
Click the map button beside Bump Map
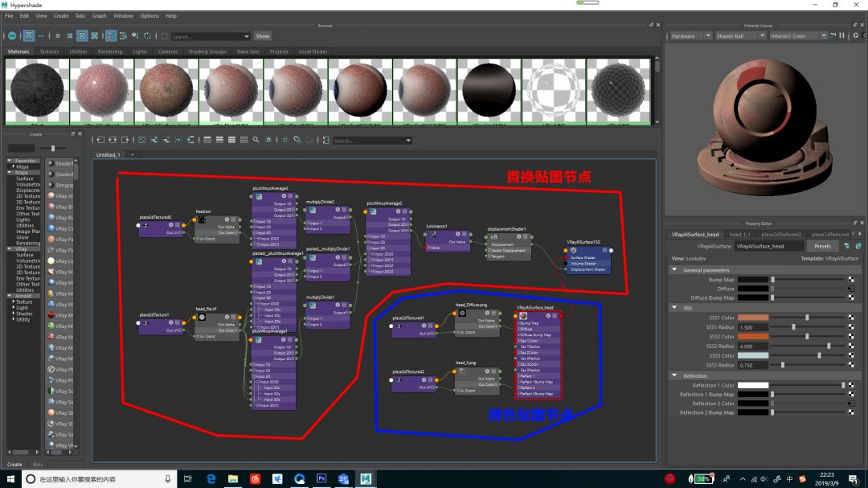tap(851, 280)
